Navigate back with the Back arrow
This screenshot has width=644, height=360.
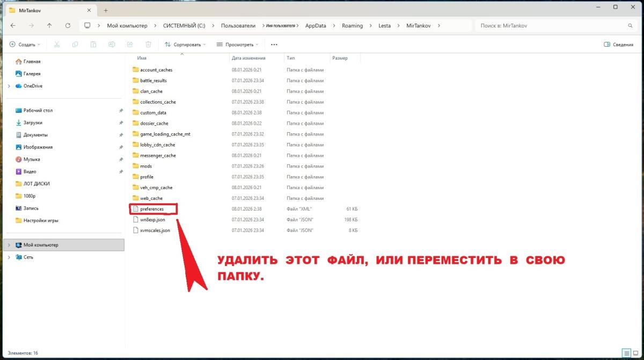13,25
